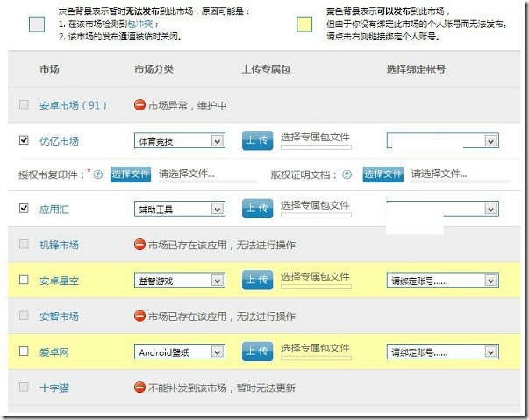This screenshot has width=529, height=420.
Task: Click 市场已存在该应用 message in 机锋市场 row
Action: (x=222, y=245)
